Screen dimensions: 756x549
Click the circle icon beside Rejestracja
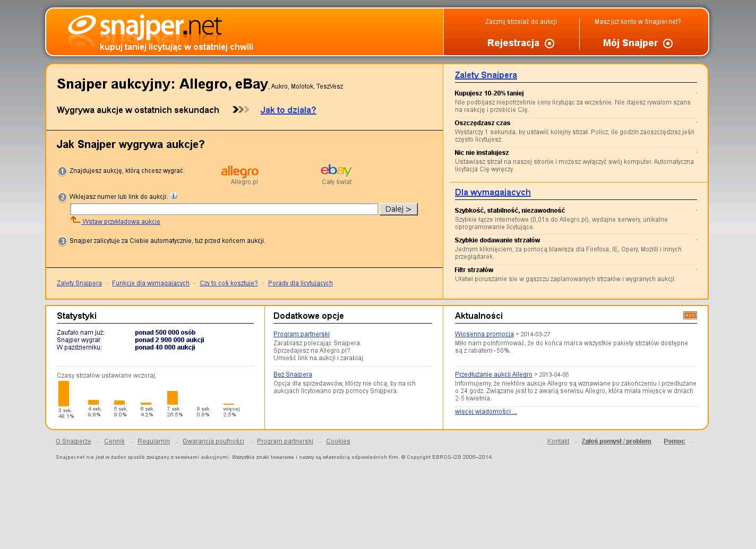pos(549,43)
